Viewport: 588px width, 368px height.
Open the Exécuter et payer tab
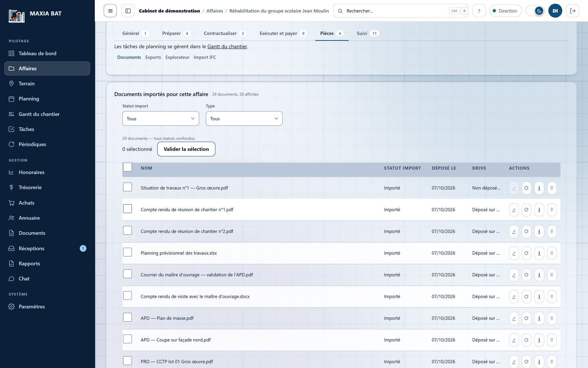283,33
